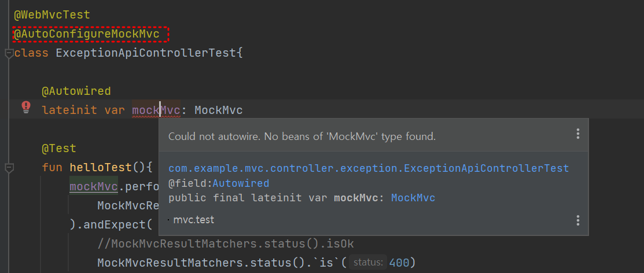Collapse the helloTest function fold marker
Image resolution: width=644 pixels, height=273 pixels.
[9, 168]
